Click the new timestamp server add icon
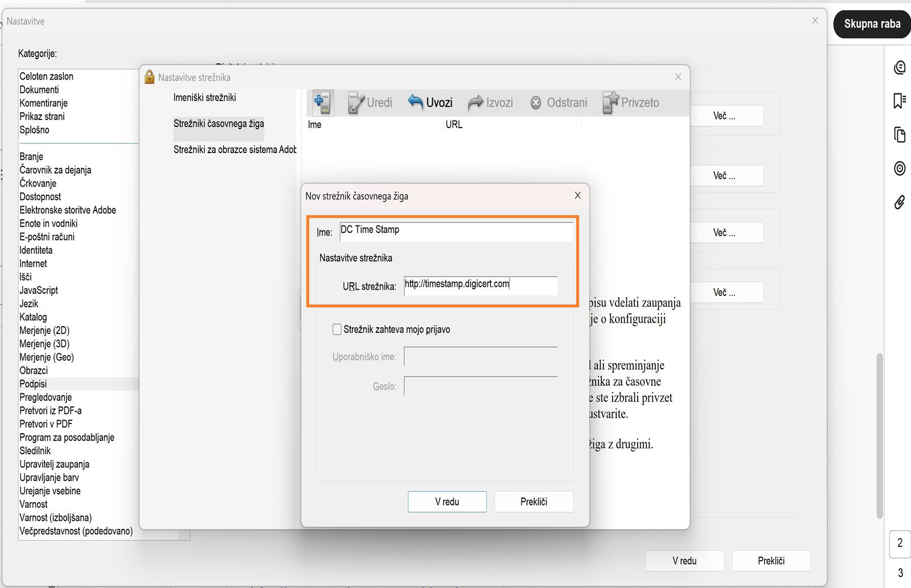911x588 pixels. (322, 102)
